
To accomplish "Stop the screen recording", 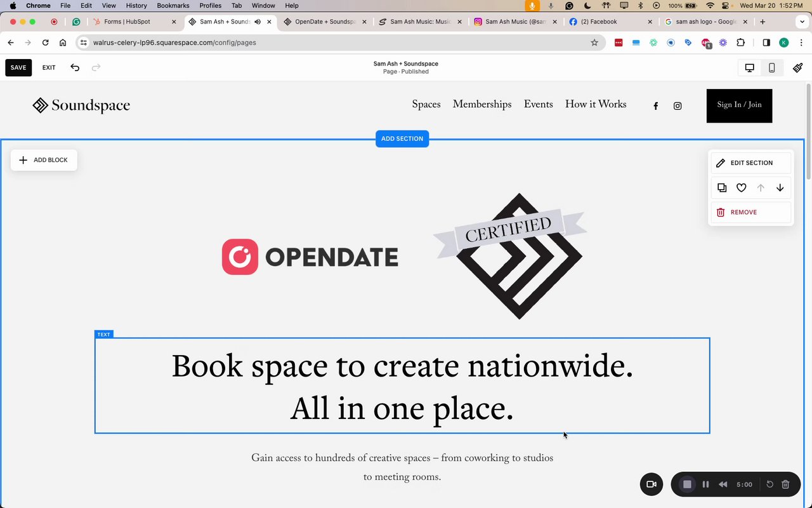I will 686,485.
